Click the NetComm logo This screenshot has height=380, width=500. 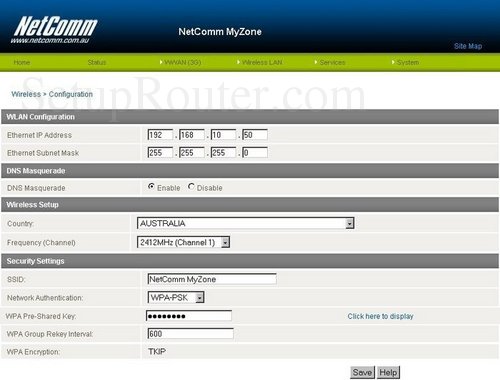click(x=55, y=30)
